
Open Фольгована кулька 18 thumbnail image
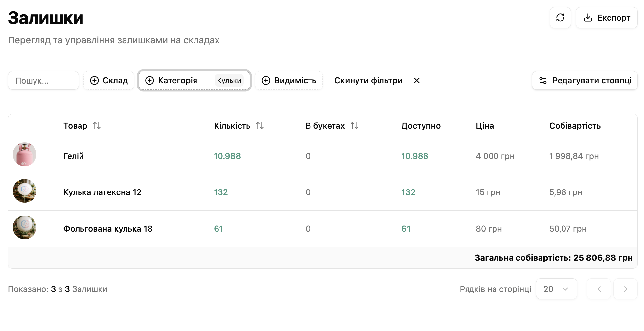25,227
